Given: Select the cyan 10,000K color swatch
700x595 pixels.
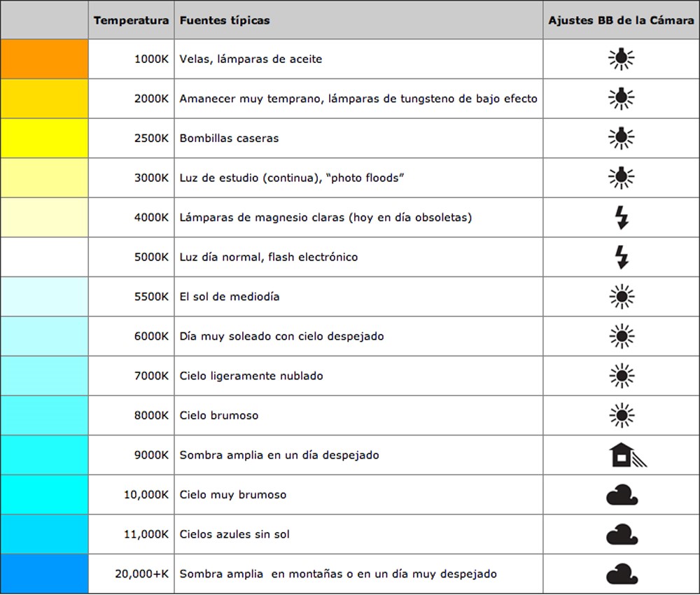Looking at the screenshot, I should coord(44,495).
